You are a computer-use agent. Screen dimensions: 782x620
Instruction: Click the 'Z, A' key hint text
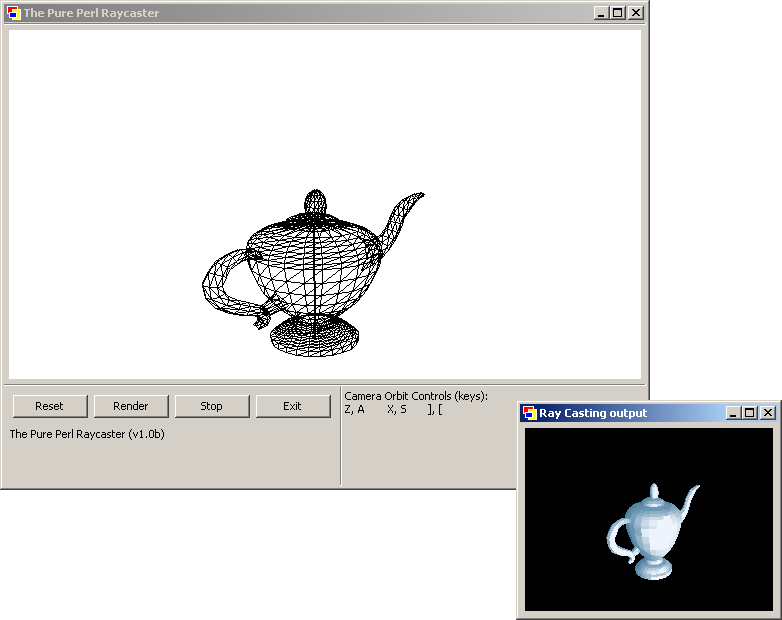[x=355, y=410]
